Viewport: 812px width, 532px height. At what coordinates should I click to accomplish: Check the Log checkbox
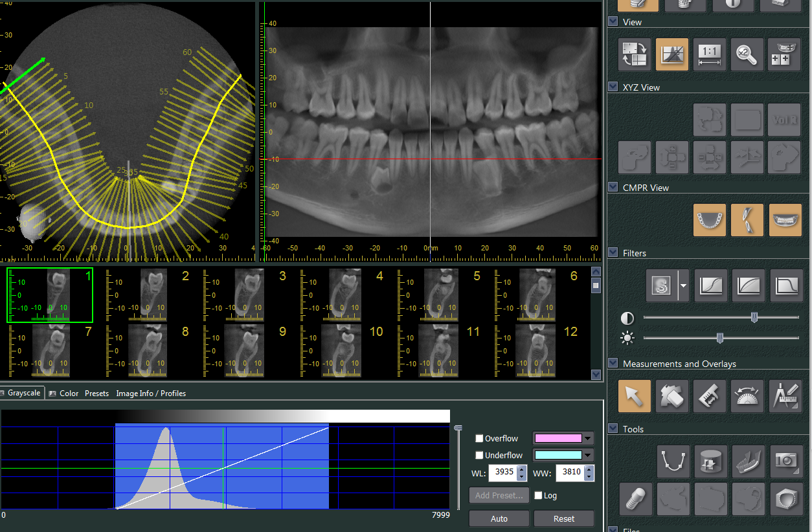click(538, 496)
